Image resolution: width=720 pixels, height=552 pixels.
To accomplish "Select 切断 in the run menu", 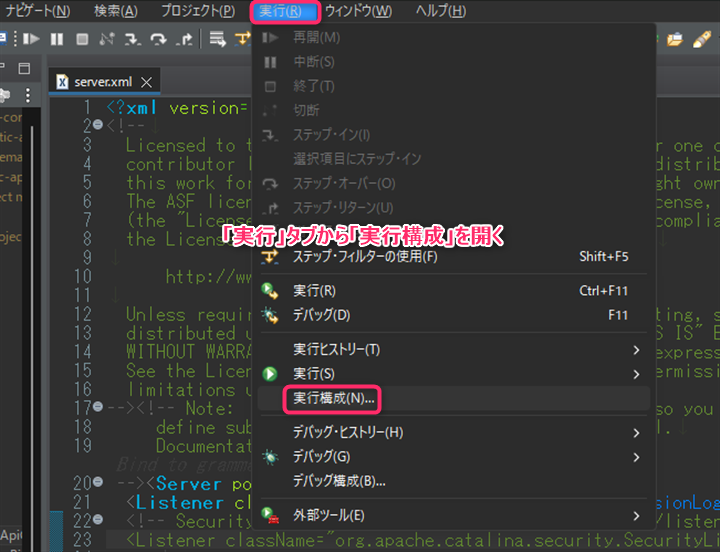I will [x=454, y=111].
